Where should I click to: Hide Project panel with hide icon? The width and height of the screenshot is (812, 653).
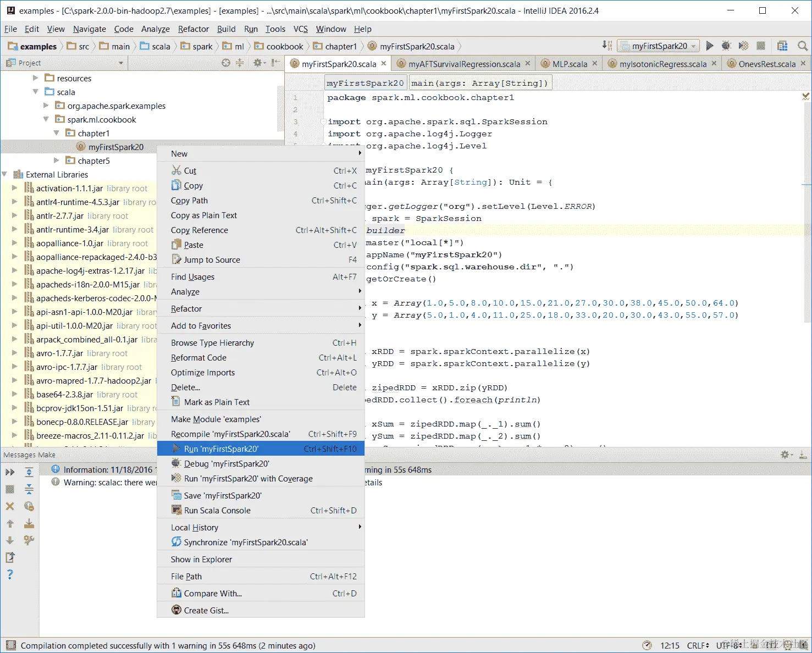tap(276, 63)
